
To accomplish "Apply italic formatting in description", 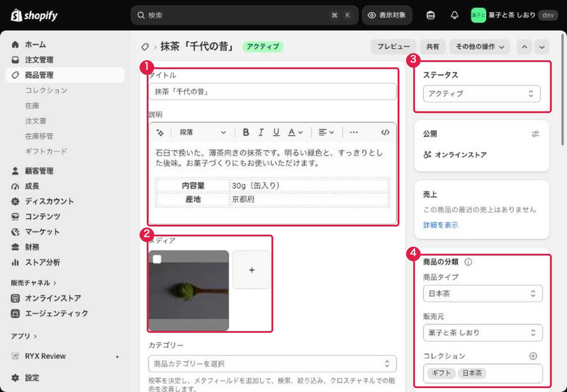I will [261, 132].
